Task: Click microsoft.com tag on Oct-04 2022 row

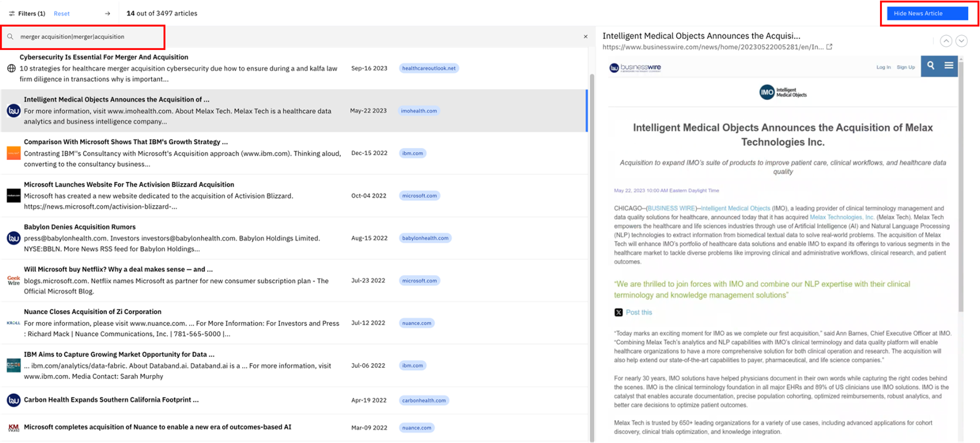Action: (x=420, y=195)
